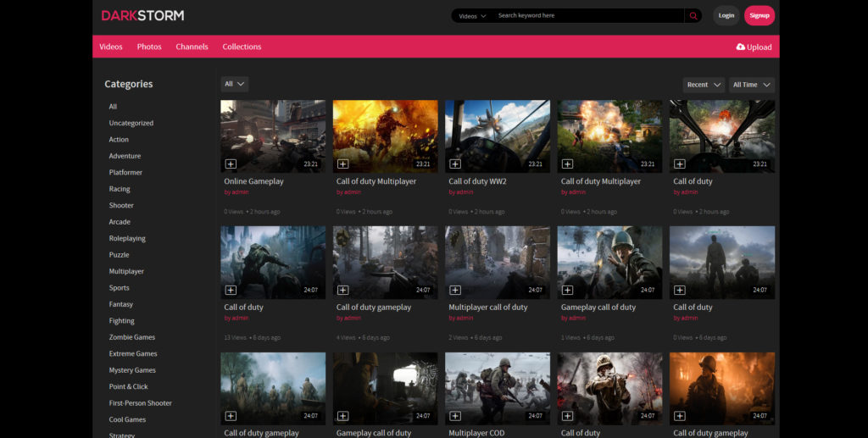Open the Channels tab
868x438 pixels.
(x=192, y=47)
